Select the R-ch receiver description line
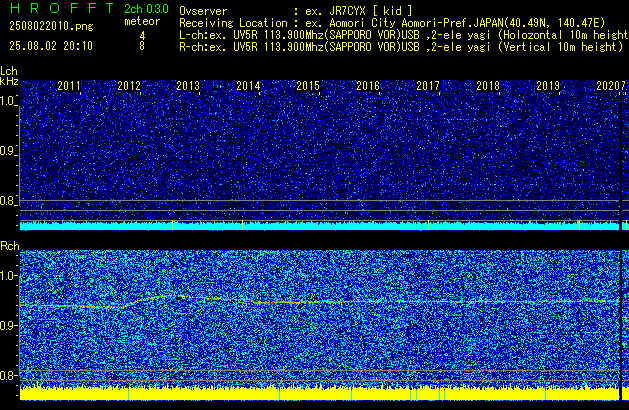The width and height of the screenshot is (629, 410). (x=401, y=47)
